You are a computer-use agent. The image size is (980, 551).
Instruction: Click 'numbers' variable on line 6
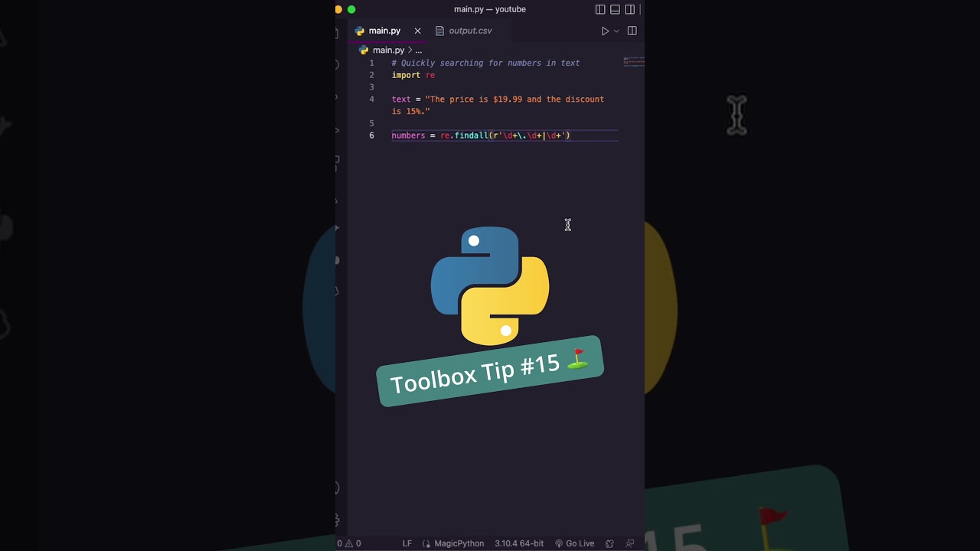pyautogui.click(x=408, y=135)
